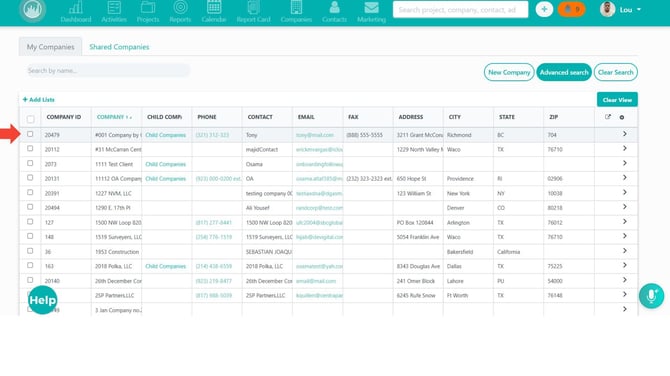Expand row arrow for company 20112
Image resolution: width=670 pixels, height=376 pixels.
coord(625,149)
